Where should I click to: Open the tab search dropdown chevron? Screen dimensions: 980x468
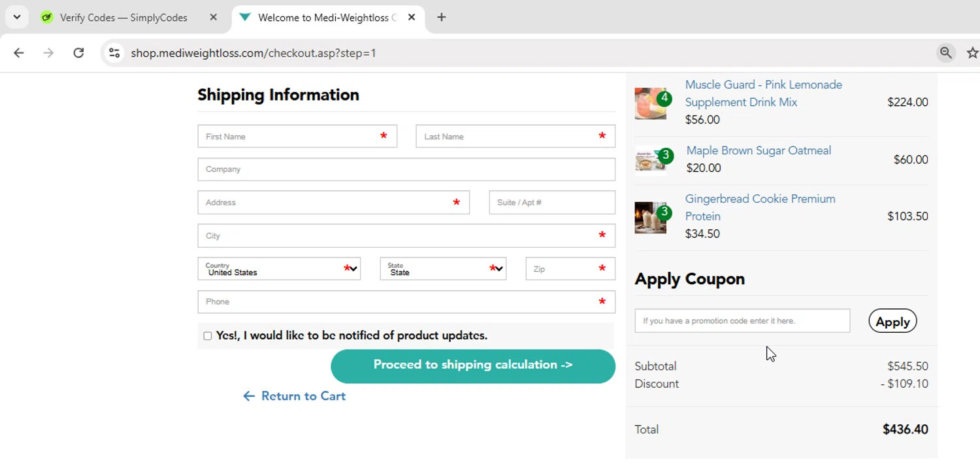pos(17,18)
